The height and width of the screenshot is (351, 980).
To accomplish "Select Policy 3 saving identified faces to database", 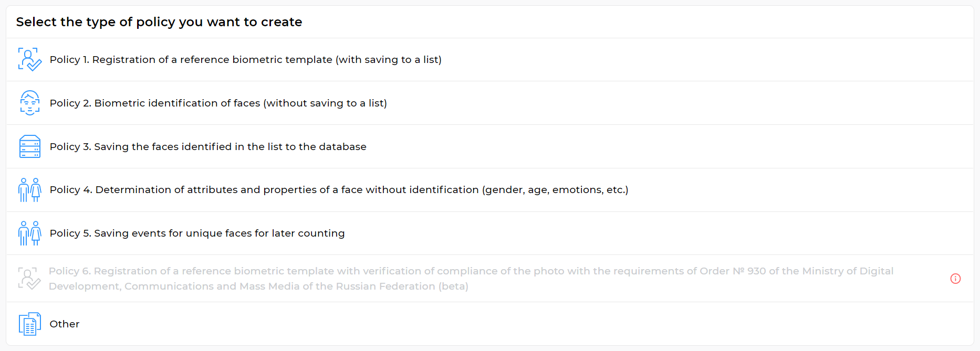I will 208,146.
